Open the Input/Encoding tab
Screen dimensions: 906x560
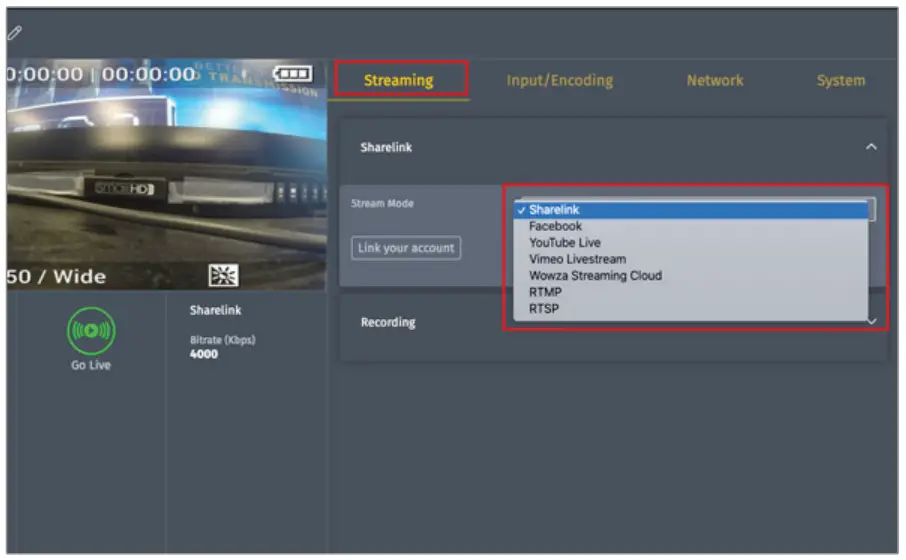tap(560, 80)
